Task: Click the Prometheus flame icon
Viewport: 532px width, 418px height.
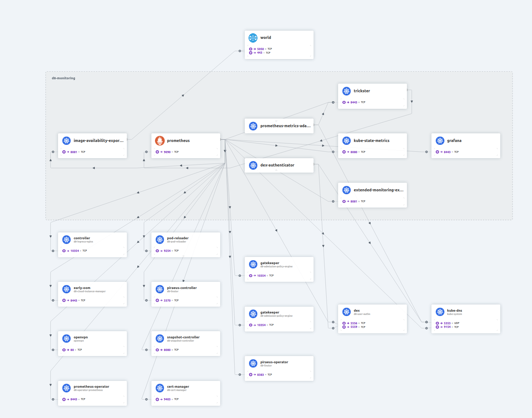Action: [x=160, y=141]
